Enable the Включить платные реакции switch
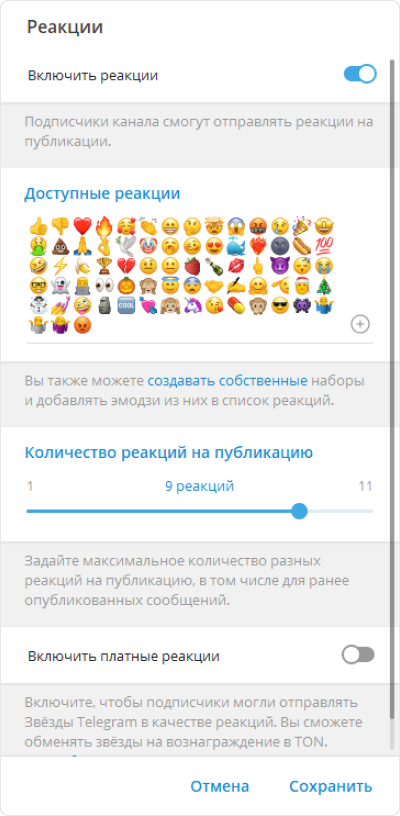 coord(358,655)
